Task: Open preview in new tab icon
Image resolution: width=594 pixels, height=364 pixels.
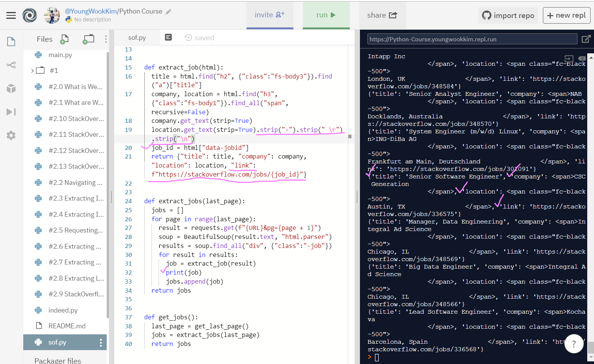Action: point(586,39)
